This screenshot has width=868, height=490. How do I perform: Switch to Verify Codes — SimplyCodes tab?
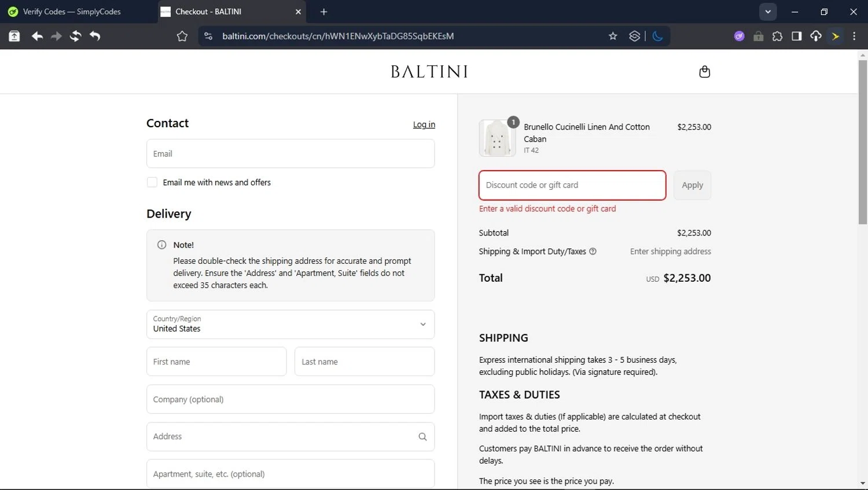(x=72, y=12)
